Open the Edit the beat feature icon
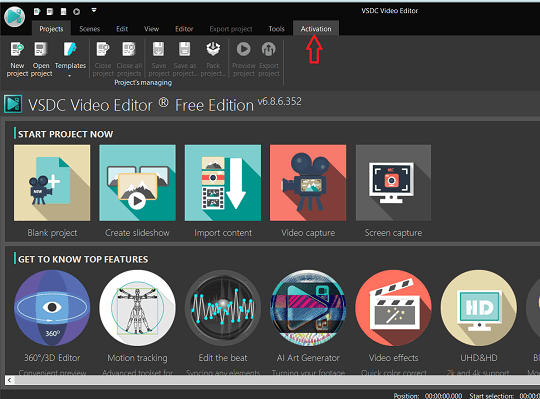The width and height of the screenshot is (540, 399). pyautogui.click(x=223, y=308)
